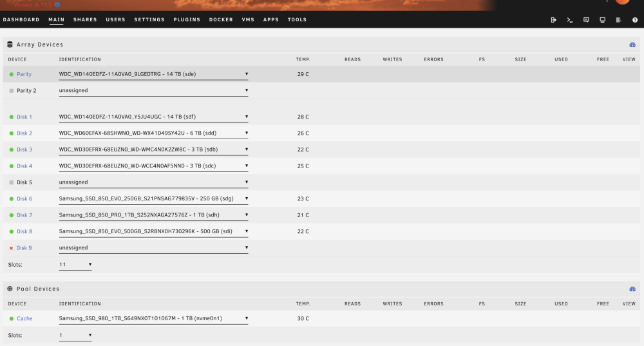Click the help question mark icon

pos(635,20)
